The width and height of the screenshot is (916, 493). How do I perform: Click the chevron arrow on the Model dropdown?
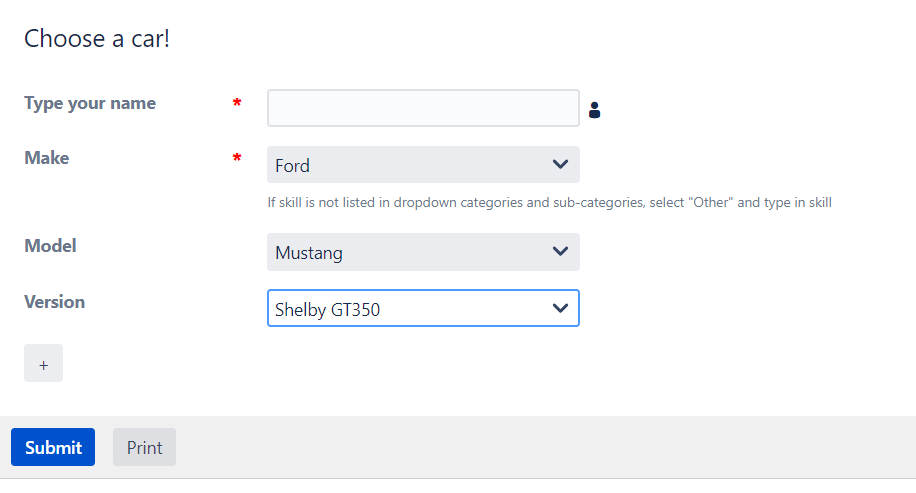tap(560, 252)
